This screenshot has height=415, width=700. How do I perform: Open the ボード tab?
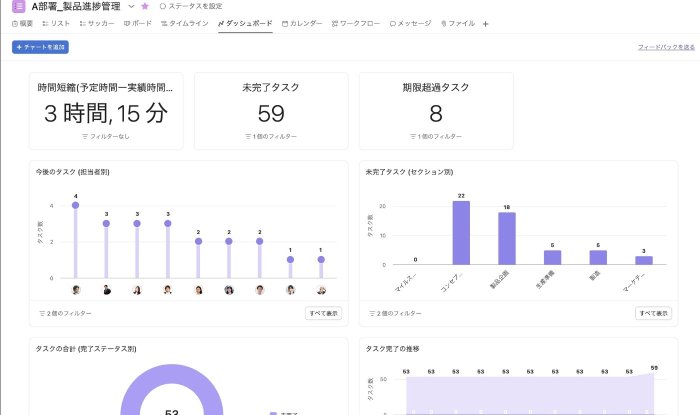(x=138, y=23)
